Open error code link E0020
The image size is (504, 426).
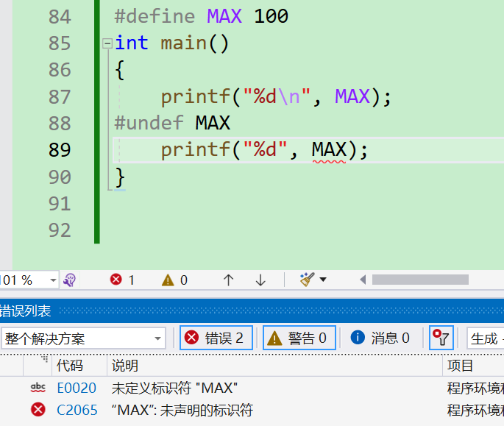tap(77, 388)
